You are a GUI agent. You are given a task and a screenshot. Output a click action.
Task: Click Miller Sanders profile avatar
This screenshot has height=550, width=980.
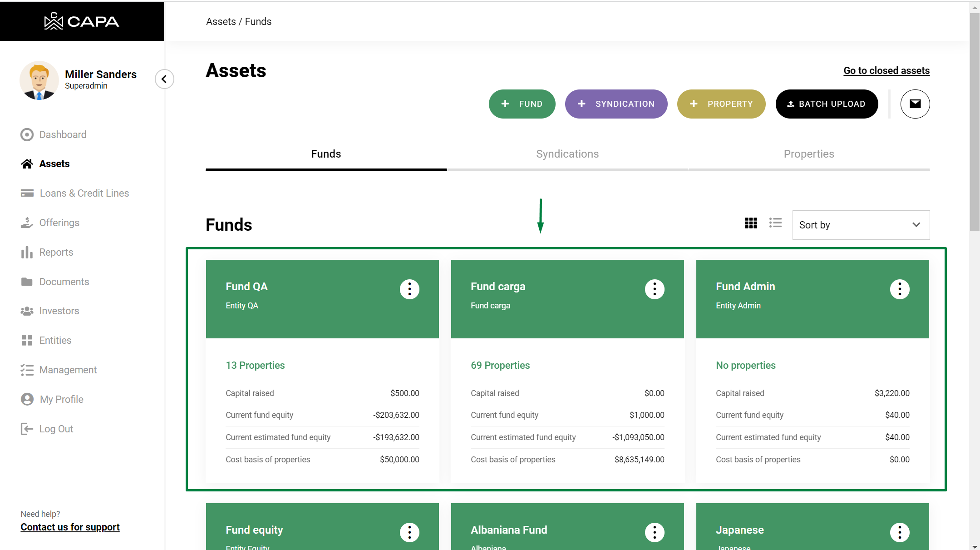click(x=39, y=80)
